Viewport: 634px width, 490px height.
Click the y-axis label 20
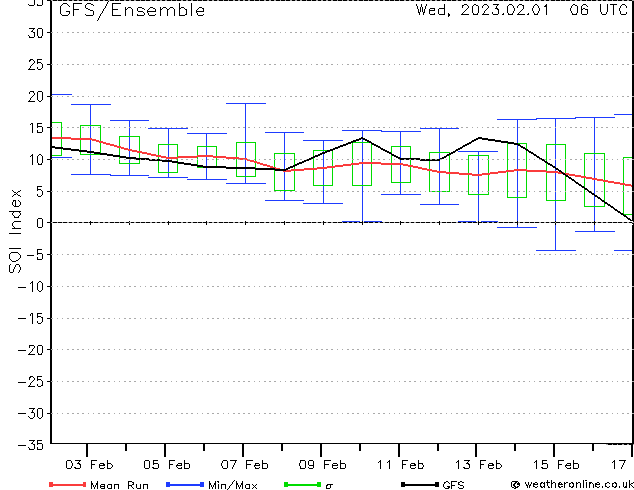pyautogui.click(x=36, y=96)
